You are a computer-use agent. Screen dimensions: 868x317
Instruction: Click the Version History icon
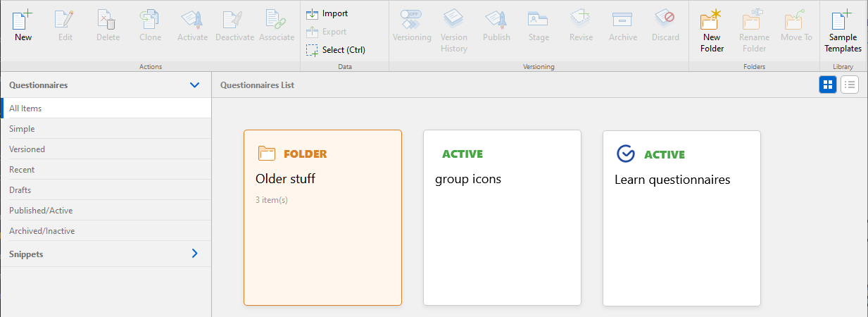click(454, 20)
